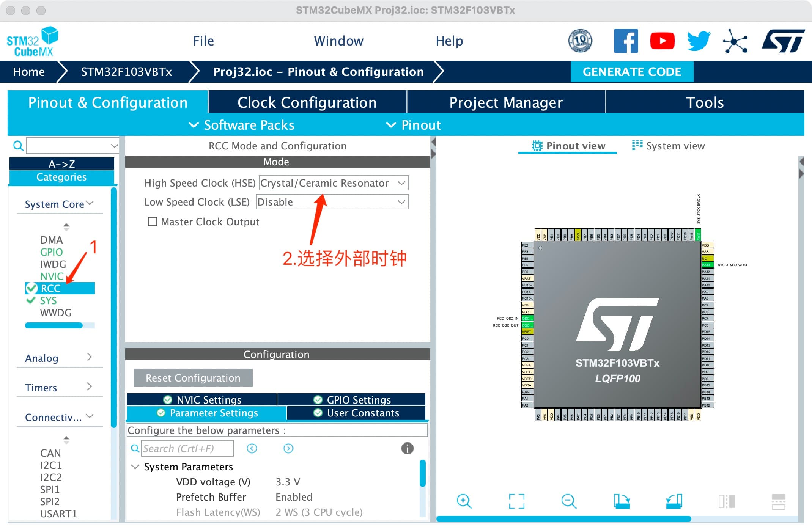Open the User Constants tab
The height and width of the screenshot is (531, 812).
356,413
